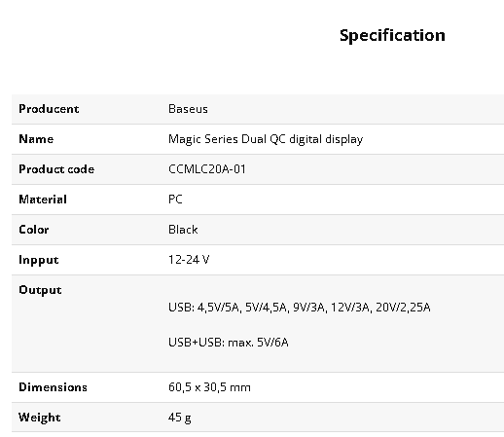Click the 12-24 V input value
Screen dimensions: 504x437
[189, 260]
